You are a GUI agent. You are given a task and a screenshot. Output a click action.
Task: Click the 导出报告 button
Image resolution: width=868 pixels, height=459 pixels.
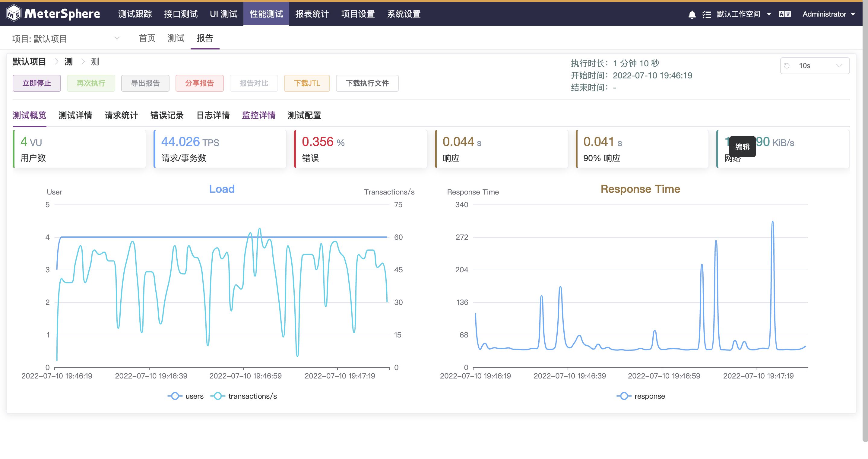point(145,83)
